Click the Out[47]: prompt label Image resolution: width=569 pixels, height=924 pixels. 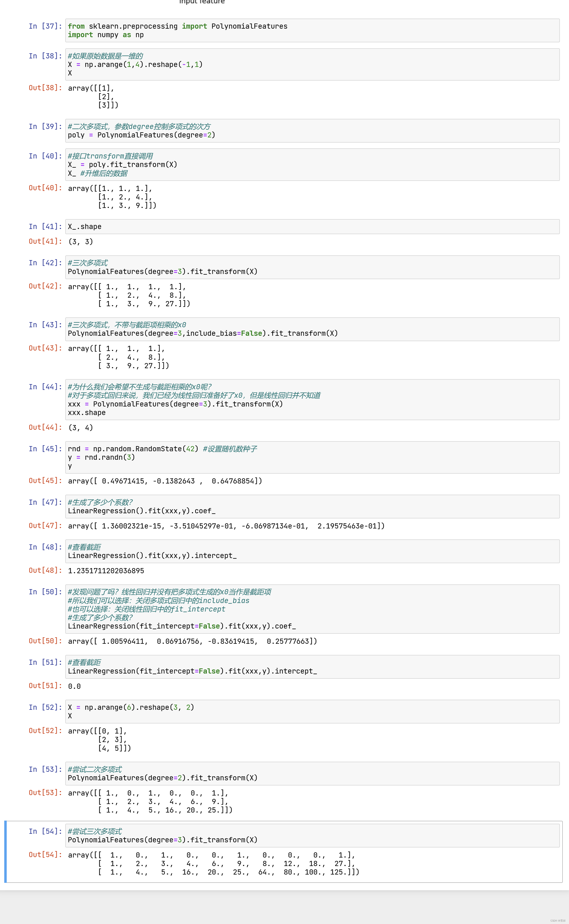click(45, 525)
